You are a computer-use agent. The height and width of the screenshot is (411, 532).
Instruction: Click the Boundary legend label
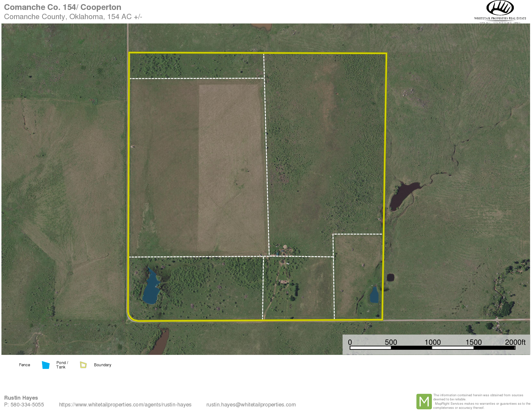pyautogui.click(x=103, y=365)
